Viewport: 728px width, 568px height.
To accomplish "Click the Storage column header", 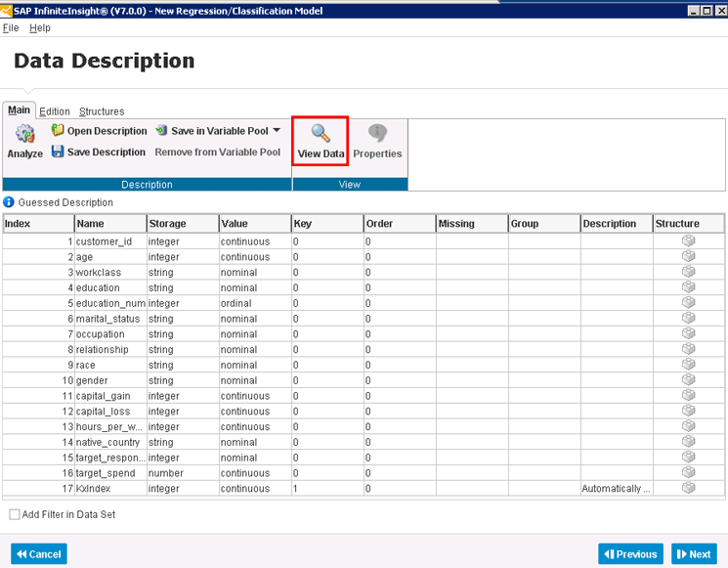I will click(183, 224).
